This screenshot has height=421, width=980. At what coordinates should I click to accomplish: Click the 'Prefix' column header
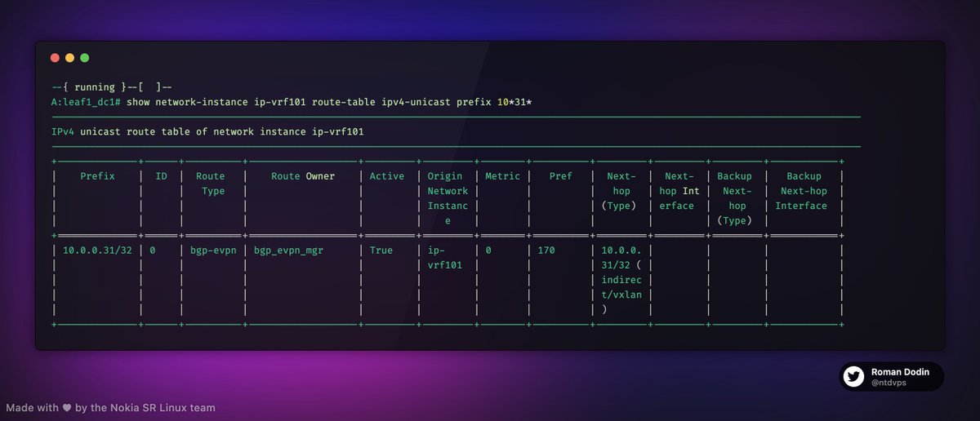point(97,176)
